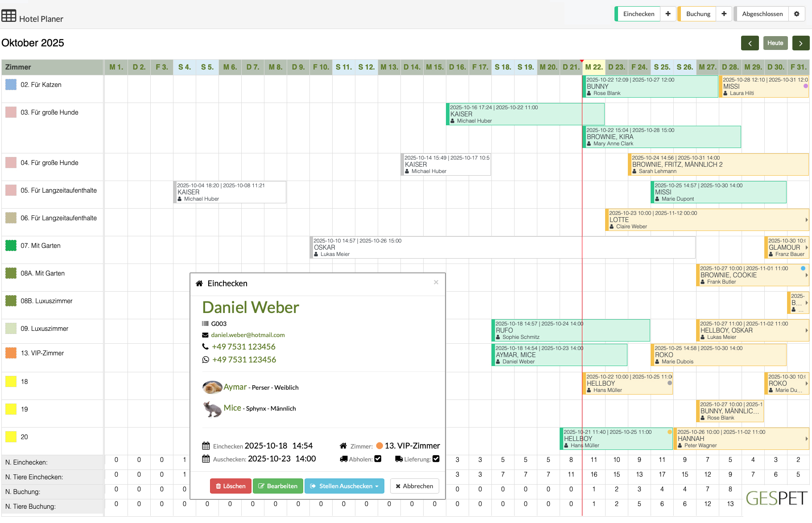Click the Heute button

tap(775, 43)
